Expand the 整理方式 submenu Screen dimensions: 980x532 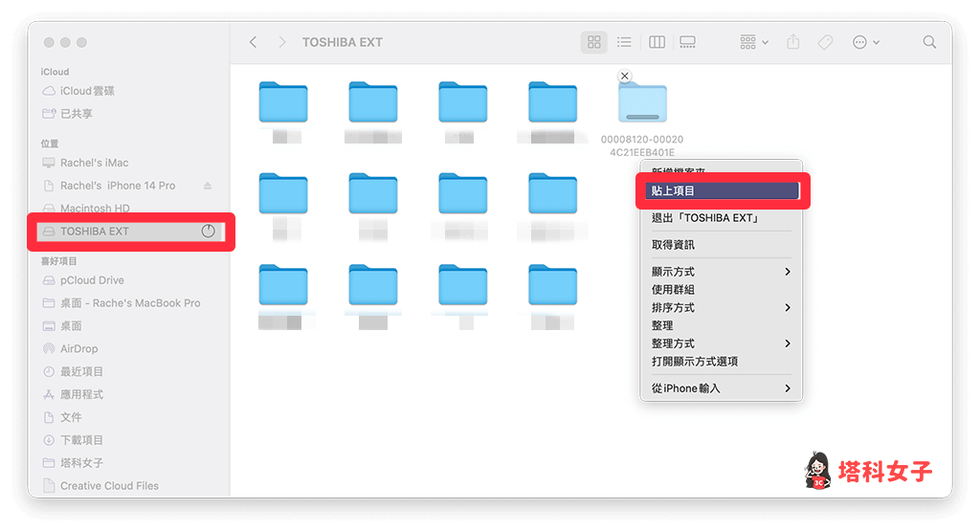721,344
